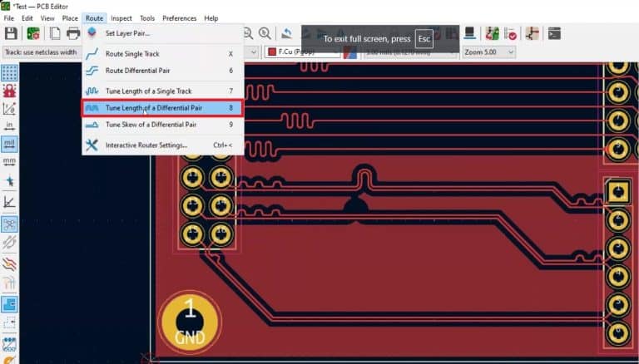Switch units to millimeters

click(x=10, y=161)
